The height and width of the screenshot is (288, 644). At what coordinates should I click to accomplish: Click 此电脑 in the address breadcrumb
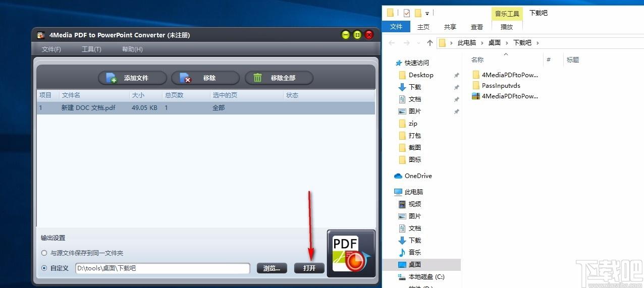pyautogui.click(x=467, y=43)
